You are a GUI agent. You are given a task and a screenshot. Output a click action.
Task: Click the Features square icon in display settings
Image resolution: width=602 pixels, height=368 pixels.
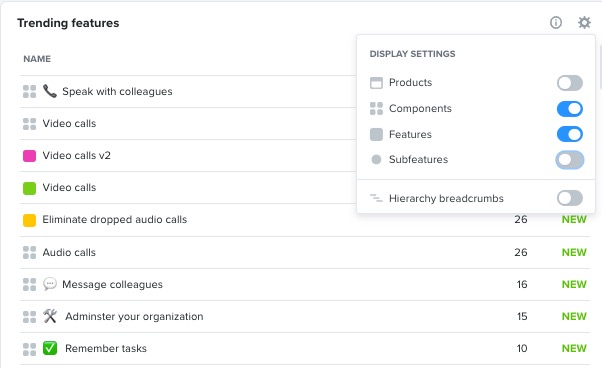click(x=376, y=134)
